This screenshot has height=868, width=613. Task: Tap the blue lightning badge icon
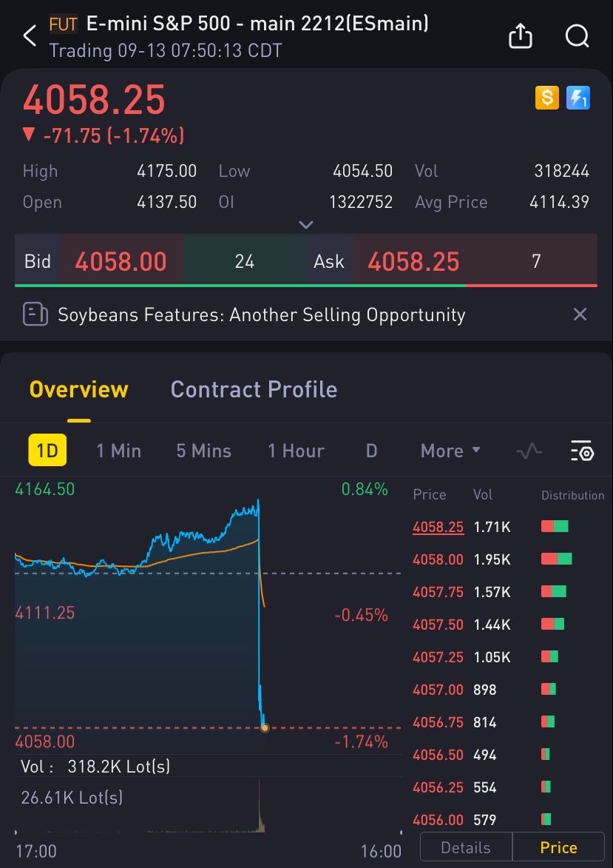click(x=578, y=98)
